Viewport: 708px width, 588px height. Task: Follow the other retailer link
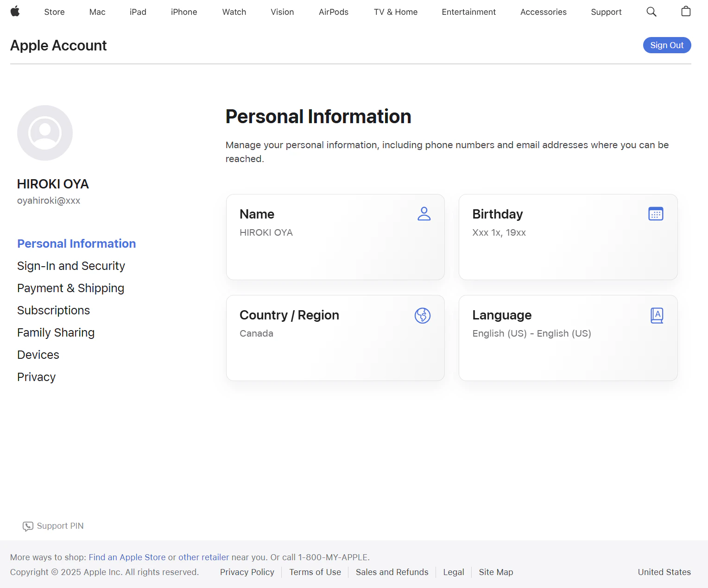pyautogui.click(x=204, y=557)
